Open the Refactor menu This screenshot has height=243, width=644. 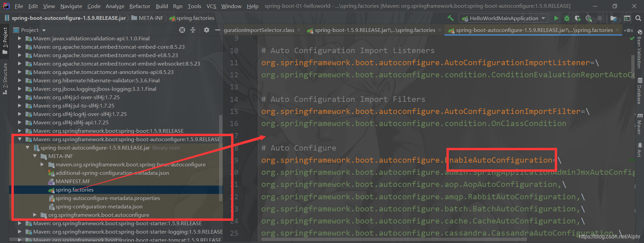pos(140,6)
